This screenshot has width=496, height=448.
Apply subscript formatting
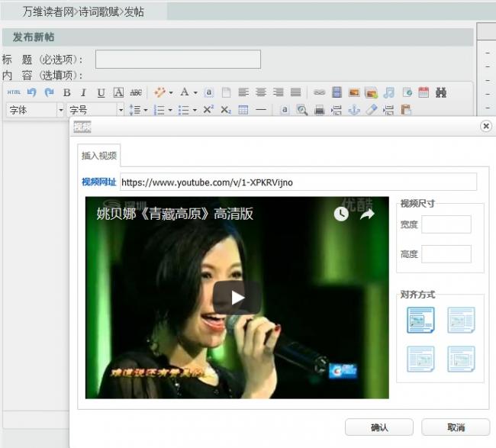[226, 110]
